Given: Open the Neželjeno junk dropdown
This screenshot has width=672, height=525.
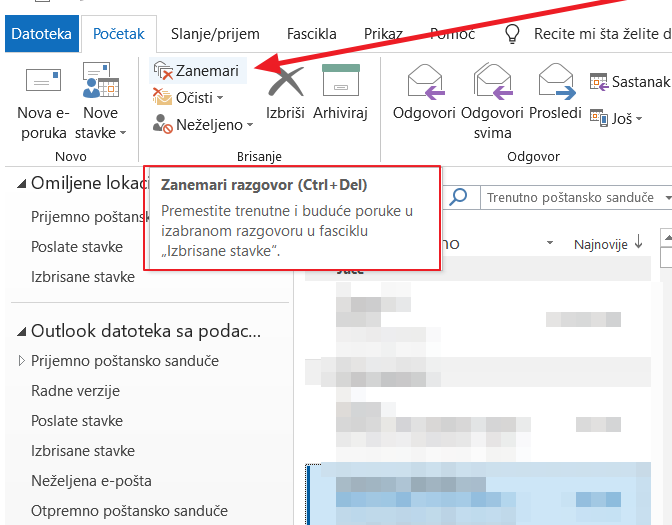Looking at the screenshot, I should (203, 124).
